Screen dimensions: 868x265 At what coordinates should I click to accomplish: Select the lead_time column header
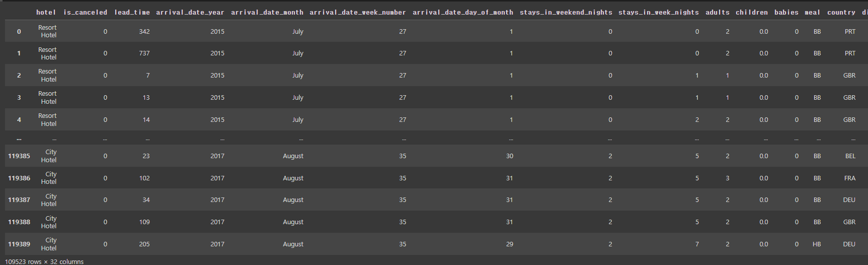[x=132, y=12]
